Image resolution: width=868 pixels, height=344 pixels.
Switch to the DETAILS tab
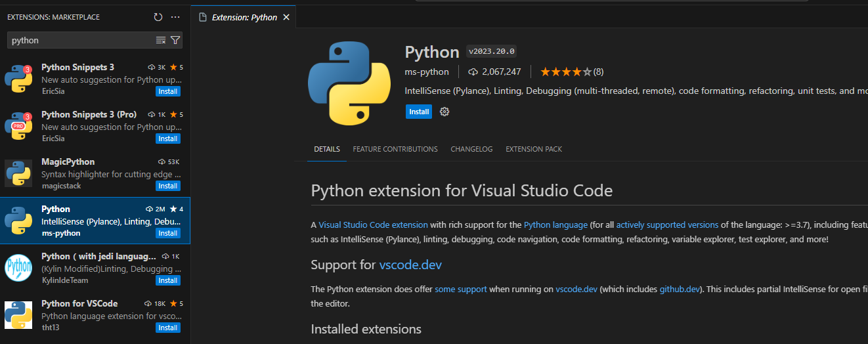326,149
